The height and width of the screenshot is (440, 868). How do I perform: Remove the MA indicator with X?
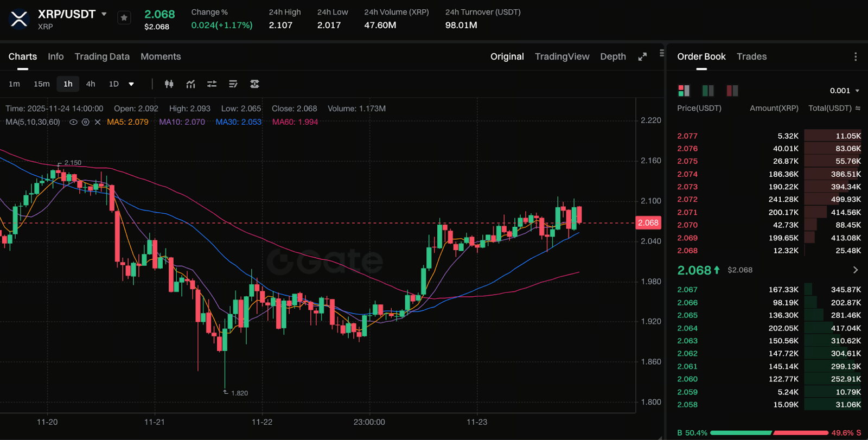click(98, 122)
